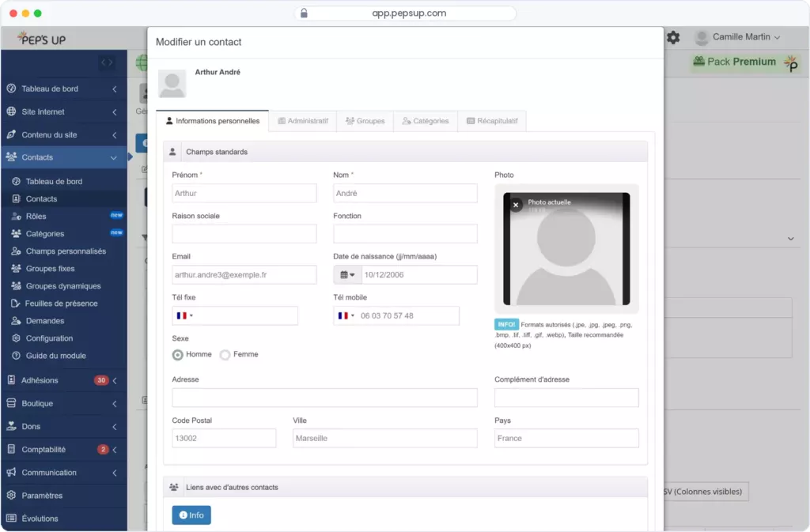The height and width of the screenshot is (532, 810).
Task: Click Configuration cog icon in submenu
Action: click(x=16, y=338)
